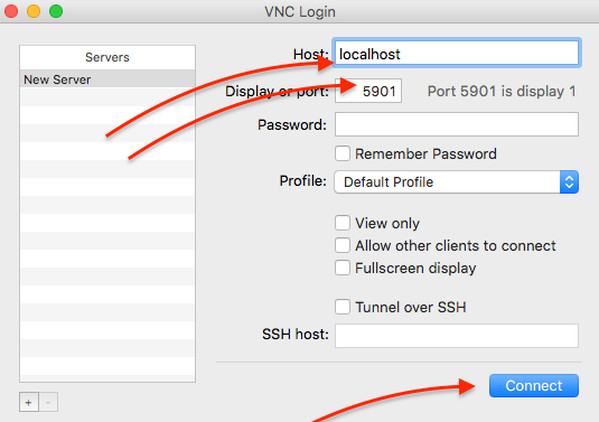Click the Display or port field
The width and height of the screenshot is (599, 422).
pyautogui.click(x=368, y=91)
